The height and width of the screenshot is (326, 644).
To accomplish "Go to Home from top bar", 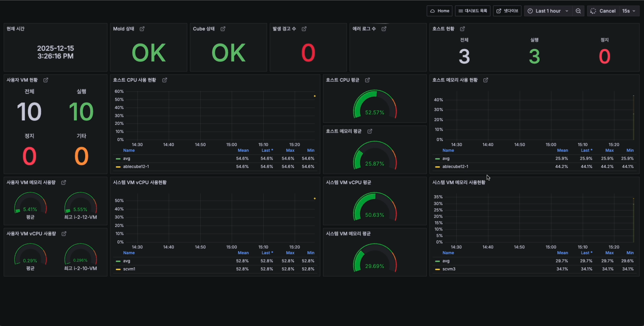I will 440,11.
